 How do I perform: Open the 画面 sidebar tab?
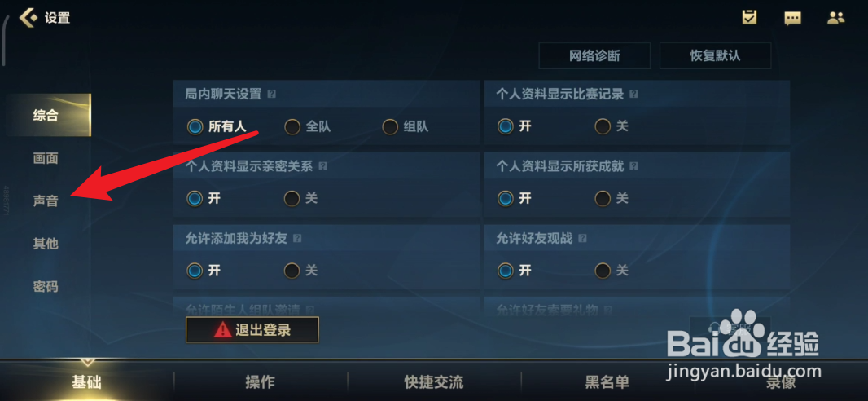click(x=46, y=159)
